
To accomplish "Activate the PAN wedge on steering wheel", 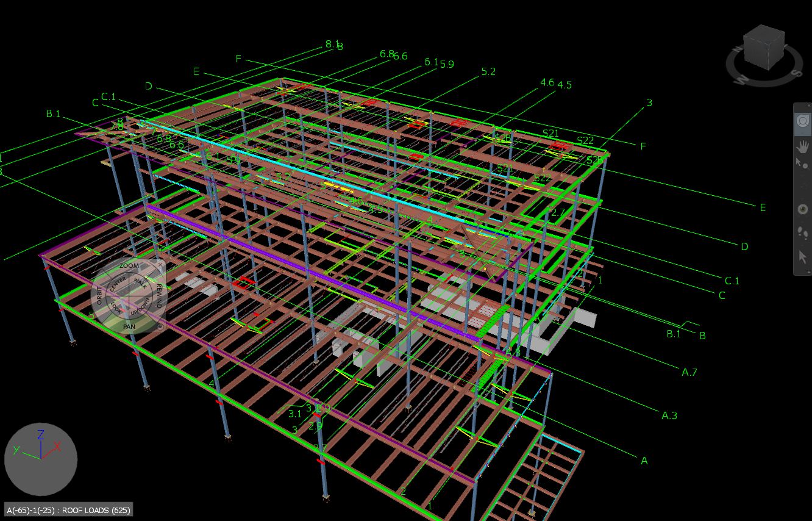I will 129,326.
